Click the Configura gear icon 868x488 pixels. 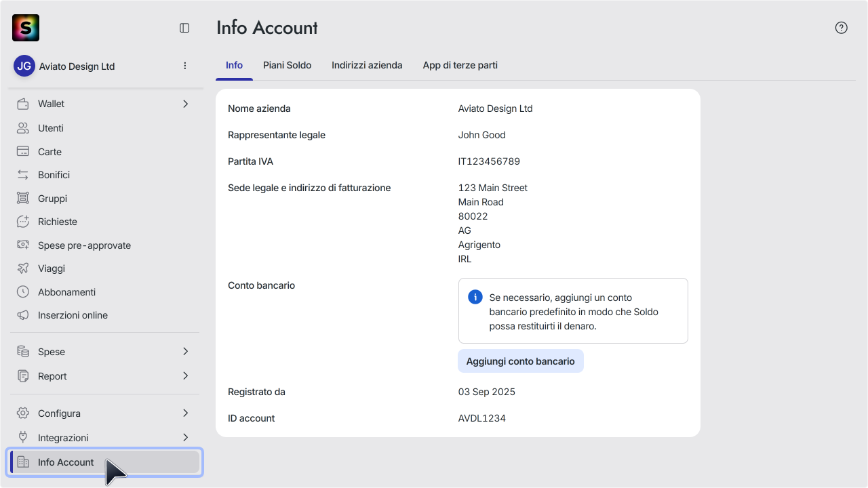pos(23,413)
